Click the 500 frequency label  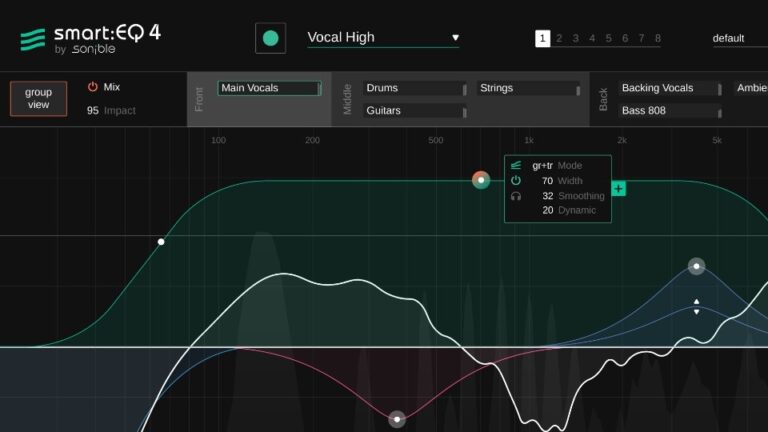click(435, 141)
